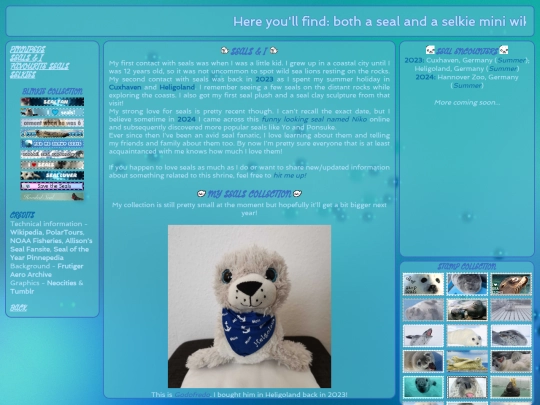The width and height of the screenshot is (540, 405).
Task: Click the white pup lying on snow stamp
Action: (467, 335)
